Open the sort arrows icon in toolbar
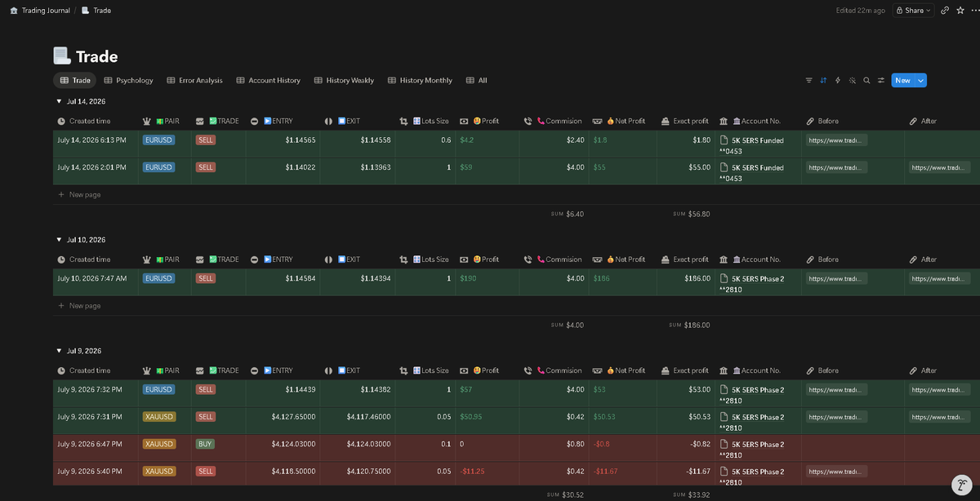 (x=823, y=81)
